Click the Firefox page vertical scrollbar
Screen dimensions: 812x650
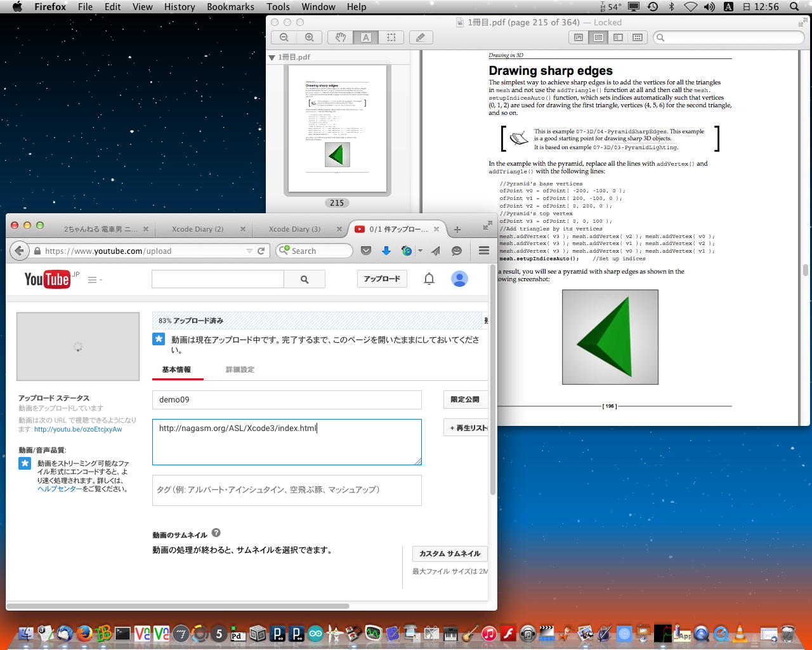click(x=493, y=381)
